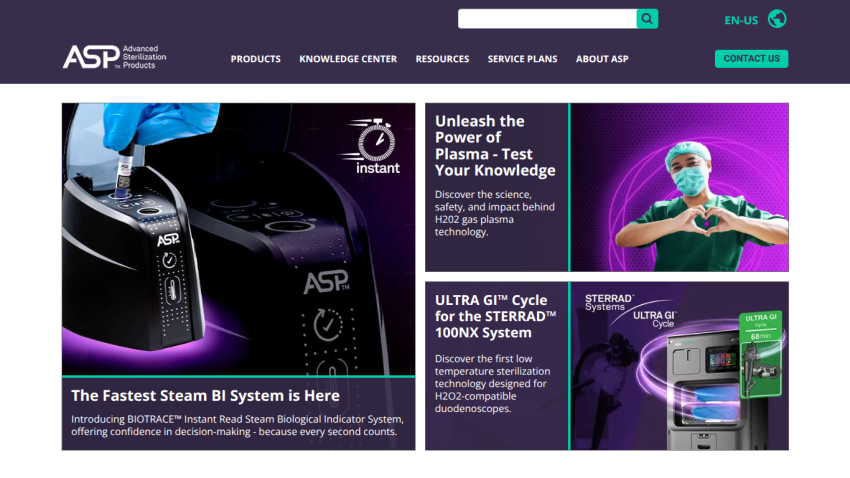Viewport: 850px width, 478px height.
Task: Click the Contact Us button
Action: click(x=751, y=59)
